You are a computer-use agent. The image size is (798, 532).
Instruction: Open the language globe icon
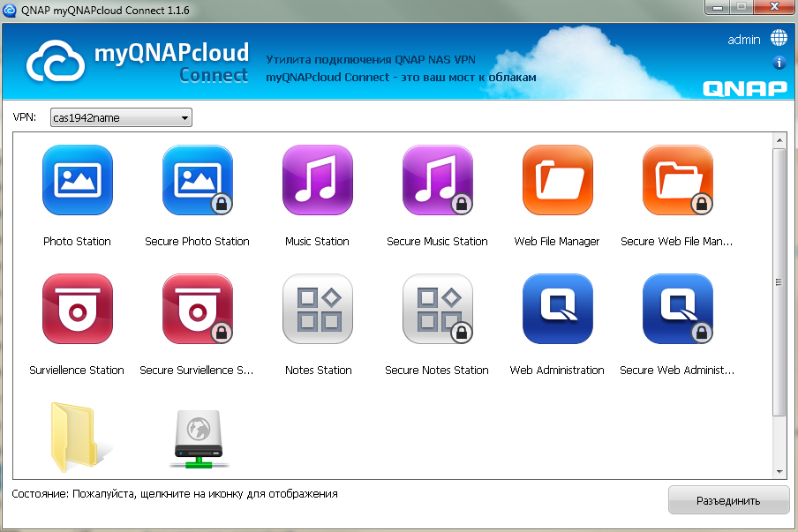pyautogui.click(x=779, y=38)
